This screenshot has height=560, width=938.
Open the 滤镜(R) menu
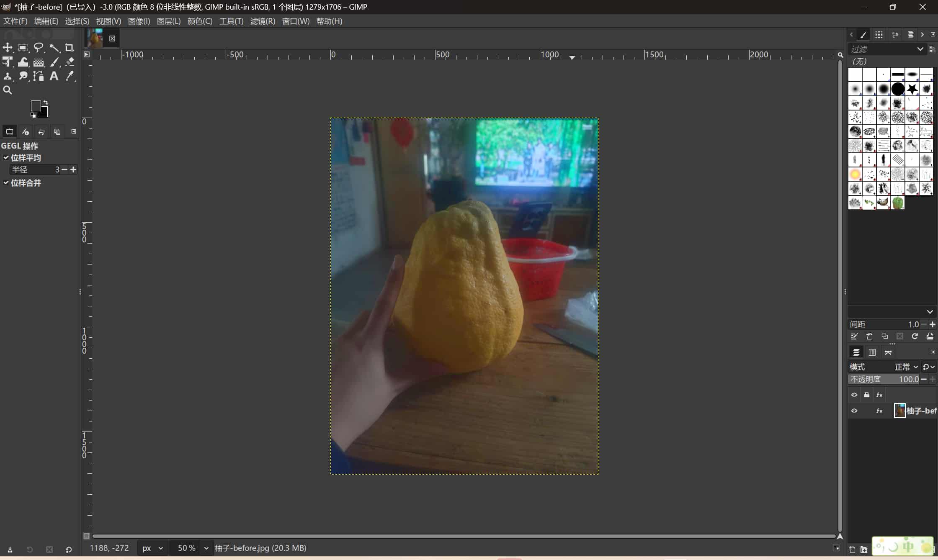[x=262, y=21]
